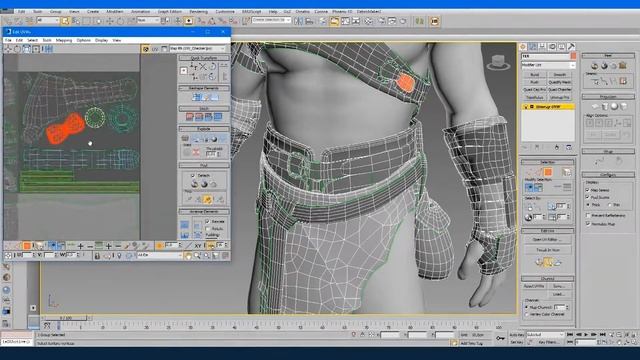Toggle the Peel Seams checkbox
The width and height of the screenshot is (640, 360).
point(588,197)
